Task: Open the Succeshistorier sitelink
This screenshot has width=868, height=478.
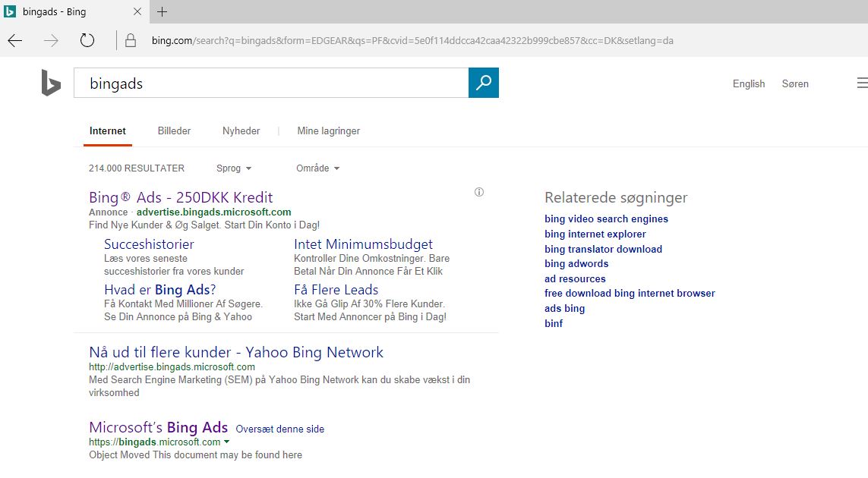Action: point(149,244)
